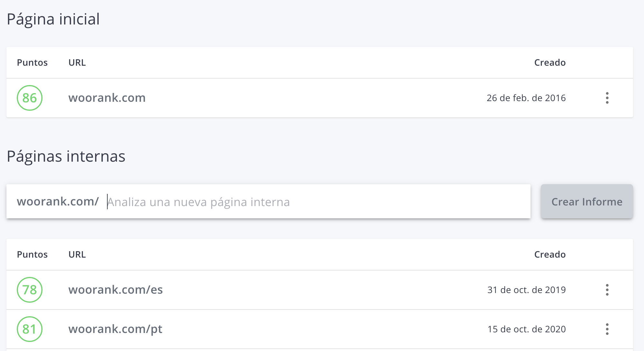The height and width of the screenshot is (351, 644).
Task: Open the options menu for wooorank.com report
Action: [607, 98]
